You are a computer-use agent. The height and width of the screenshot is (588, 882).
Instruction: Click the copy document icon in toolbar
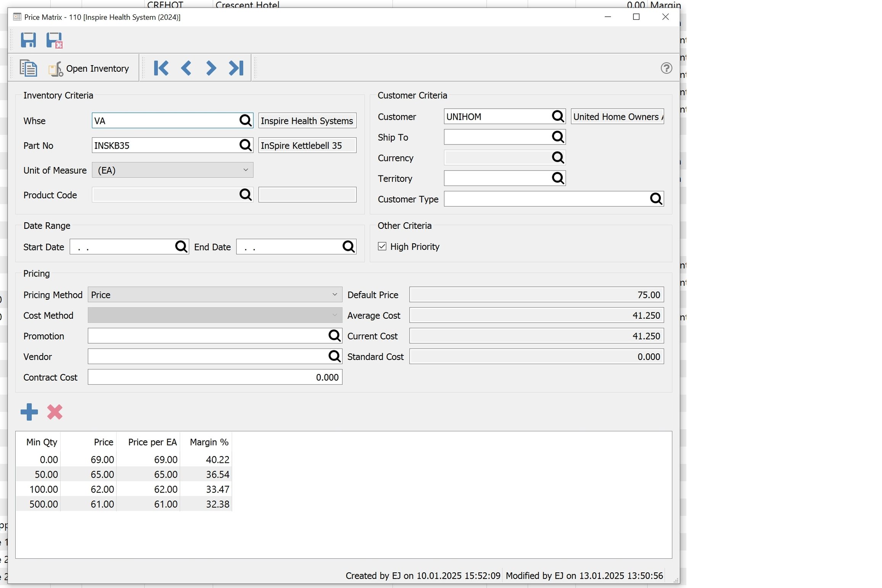[x=28, y=68]
